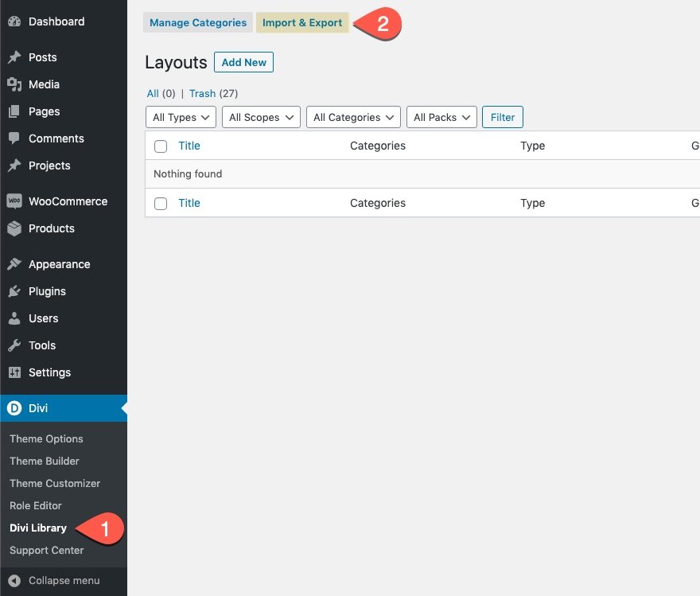Viewport: 700px width, 596px height.
Task: Sort by Title in table footer
Action: [189, 203]
